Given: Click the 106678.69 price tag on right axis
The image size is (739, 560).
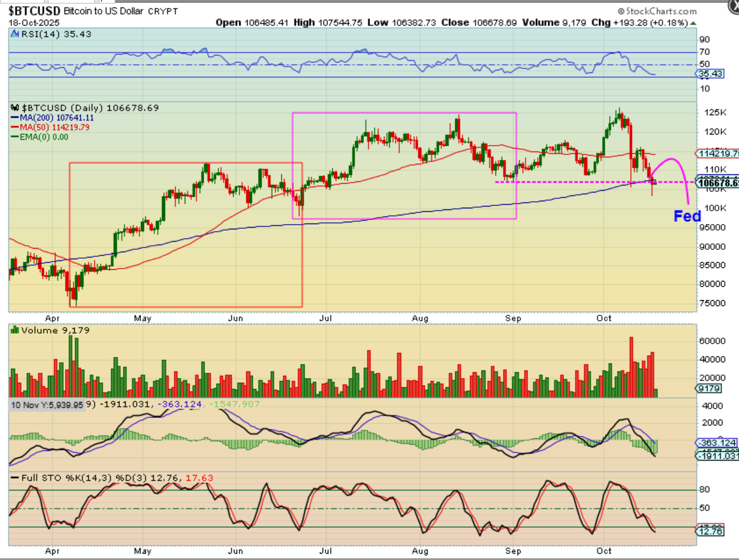Looking at the screenshot, I should pos(717,183).
